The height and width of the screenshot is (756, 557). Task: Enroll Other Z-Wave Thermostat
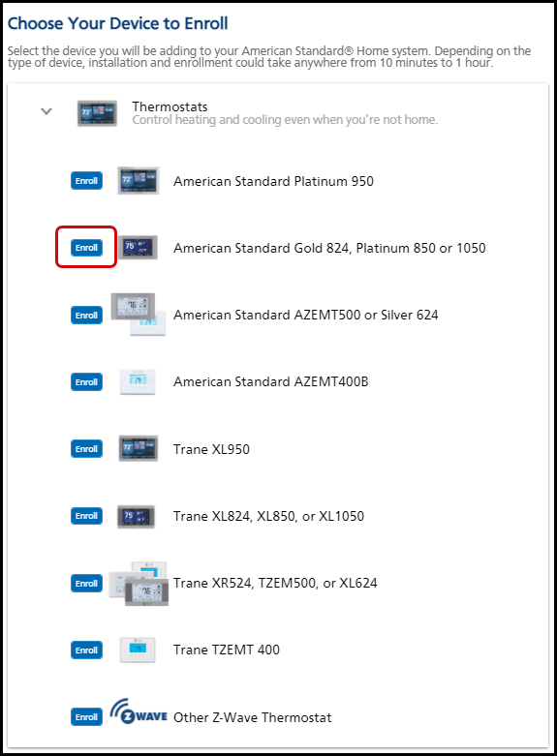(x=86, y=717)
